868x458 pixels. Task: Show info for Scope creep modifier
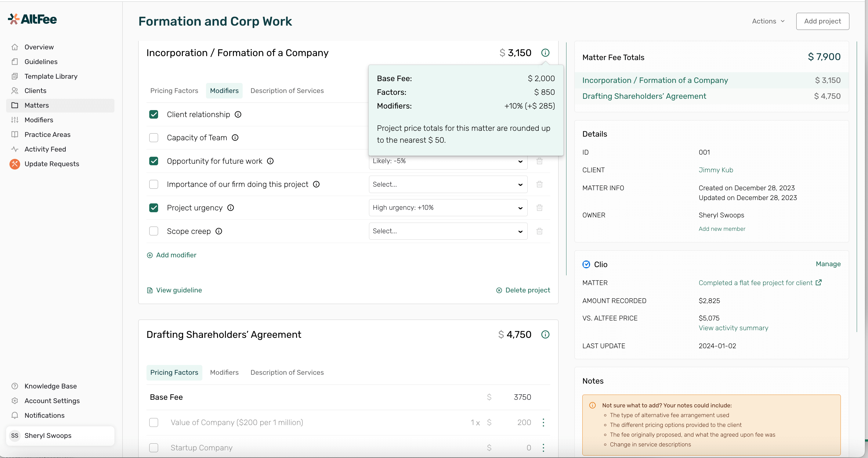tap(219, 231)
